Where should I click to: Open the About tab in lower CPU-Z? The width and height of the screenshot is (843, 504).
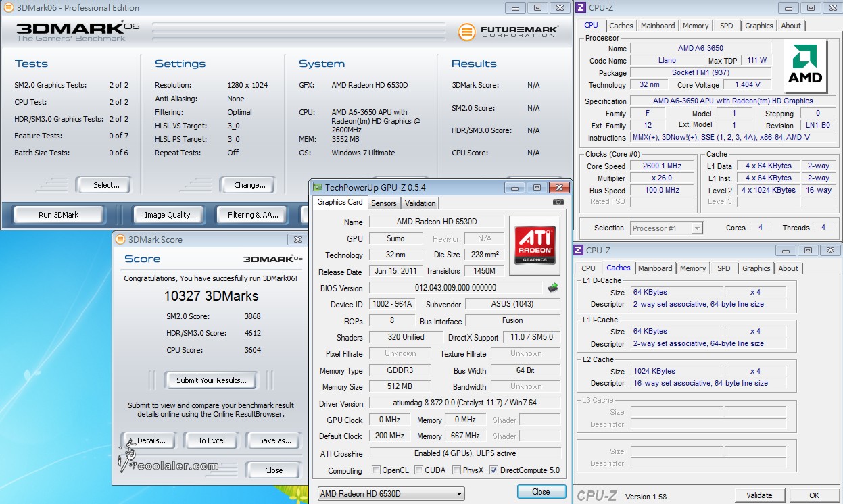[788, 268]
